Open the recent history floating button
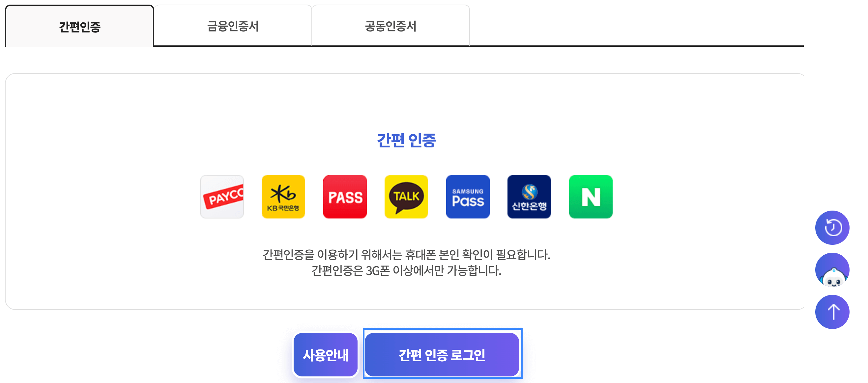 (x=832, y=227)
